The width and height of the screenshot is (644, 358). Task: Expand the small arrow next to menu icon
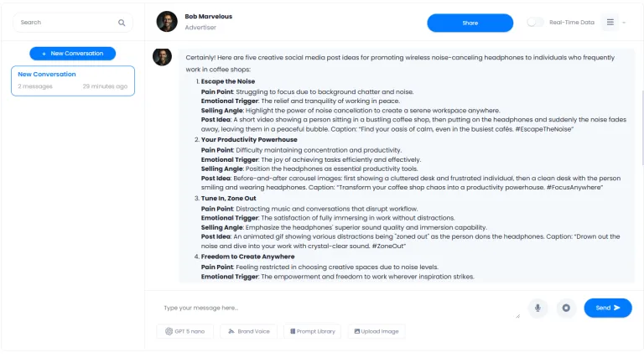tap(624, 23)
